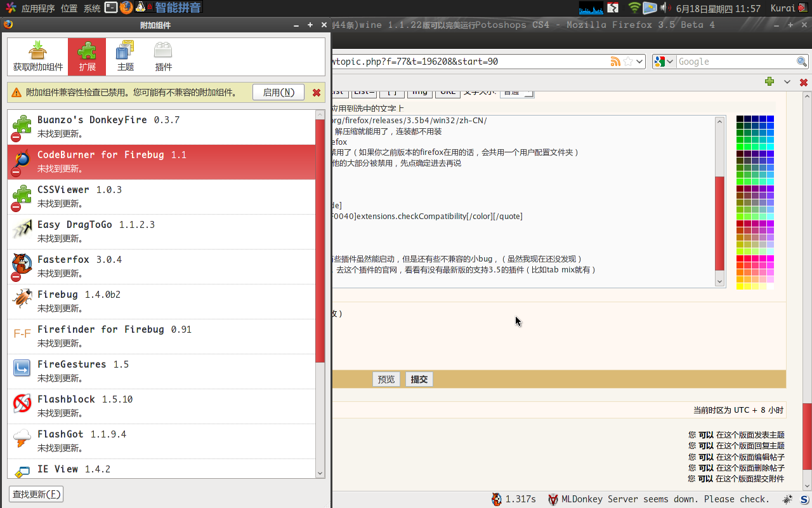Click the forum post text area

[x=523, y=201]
